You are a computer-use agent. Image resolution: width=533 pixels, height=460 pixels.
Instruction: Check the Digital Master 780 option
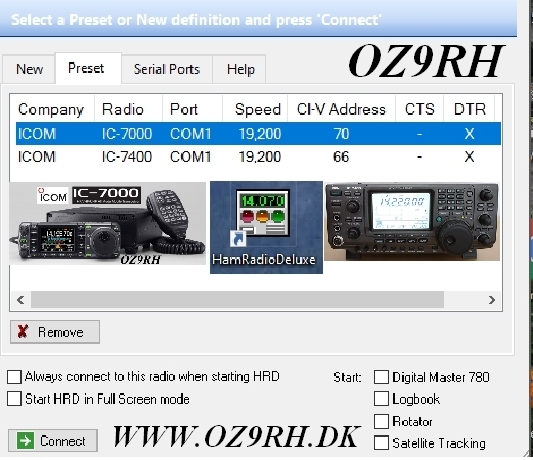tap(381, 377)
